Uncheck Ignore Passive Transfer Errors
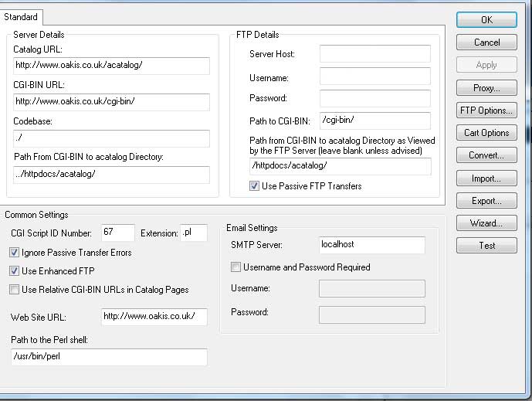Image resolution: width=532 pixels, height=401 pixels. [x=15, y=253]
